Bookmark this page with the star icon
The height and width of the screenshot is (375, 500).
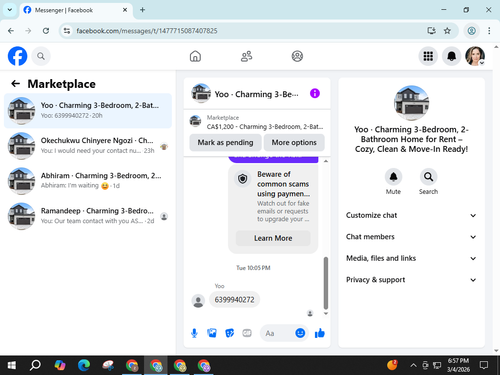point(447,31)
